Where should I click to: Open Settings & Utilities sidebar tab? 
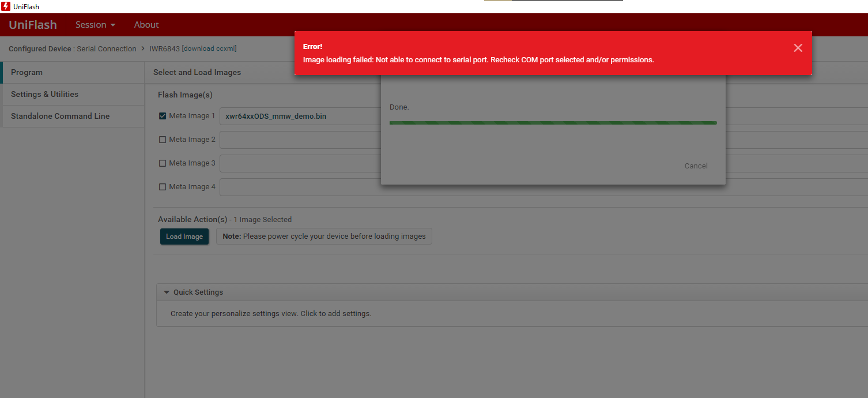point(73,95)
